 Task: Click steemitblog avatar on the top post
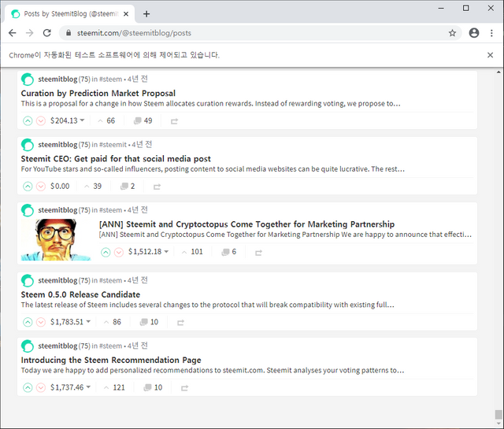pyautogui.click(x=28, y=80)
